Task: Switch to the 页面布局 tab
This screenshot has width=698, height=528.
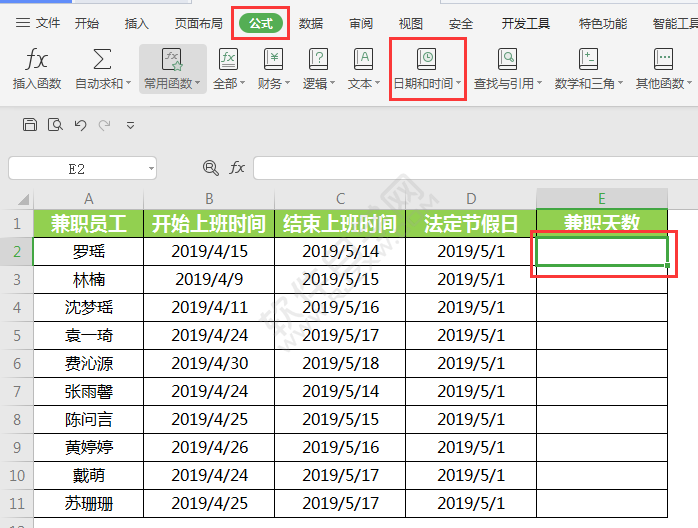Action: click(x=199, y=23)
